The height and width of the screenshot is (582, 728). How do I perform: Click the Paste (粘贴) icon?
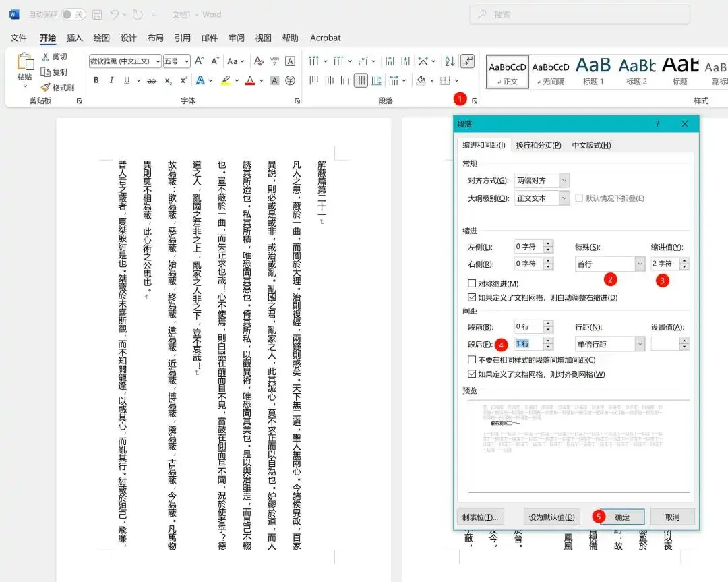(x=25, y=62)
